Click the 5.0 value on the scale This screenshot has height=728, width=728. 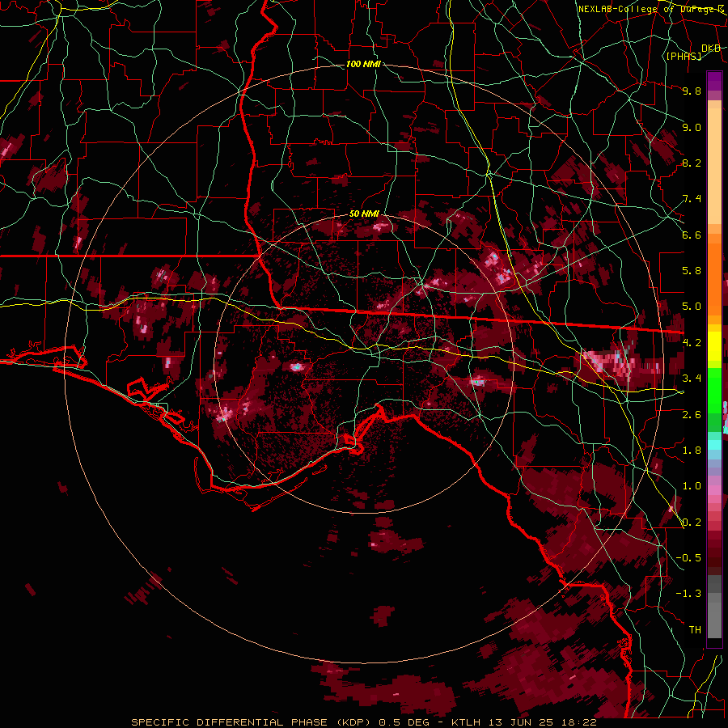point(692,307)
